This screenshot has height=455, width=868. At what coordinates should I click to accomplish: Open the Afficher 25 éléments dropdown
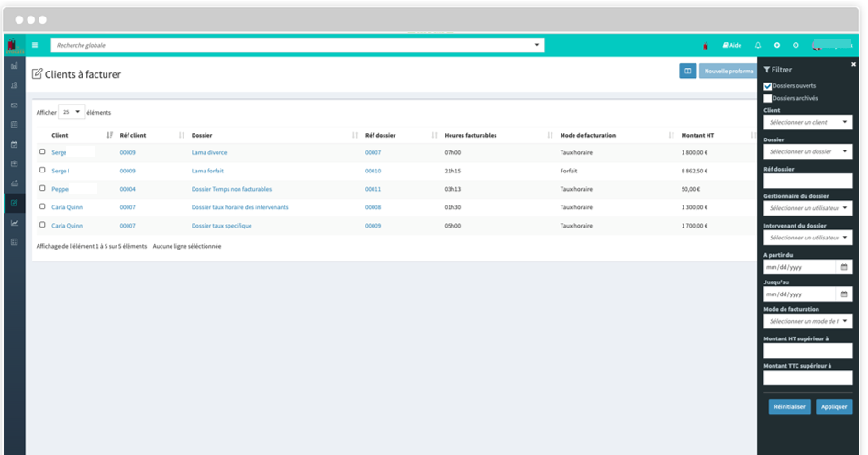click(x=72, y=112)
